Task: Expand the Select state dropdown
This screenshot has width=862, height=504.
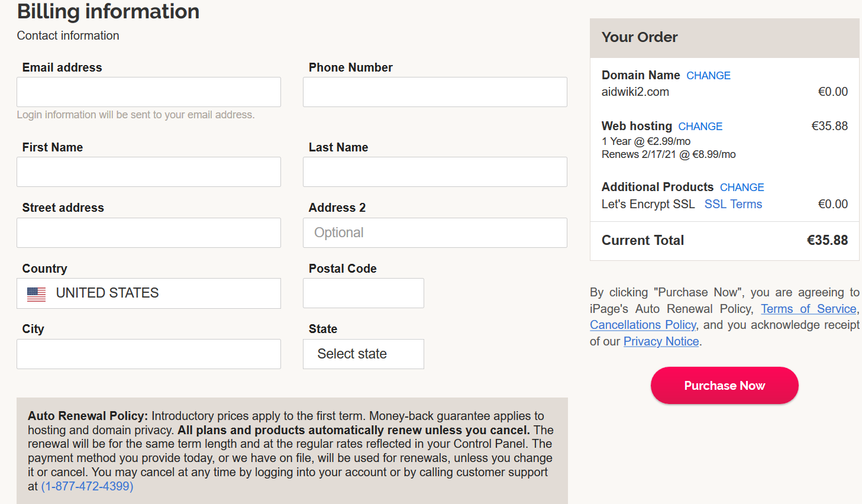Action: [x=363, y=354]
